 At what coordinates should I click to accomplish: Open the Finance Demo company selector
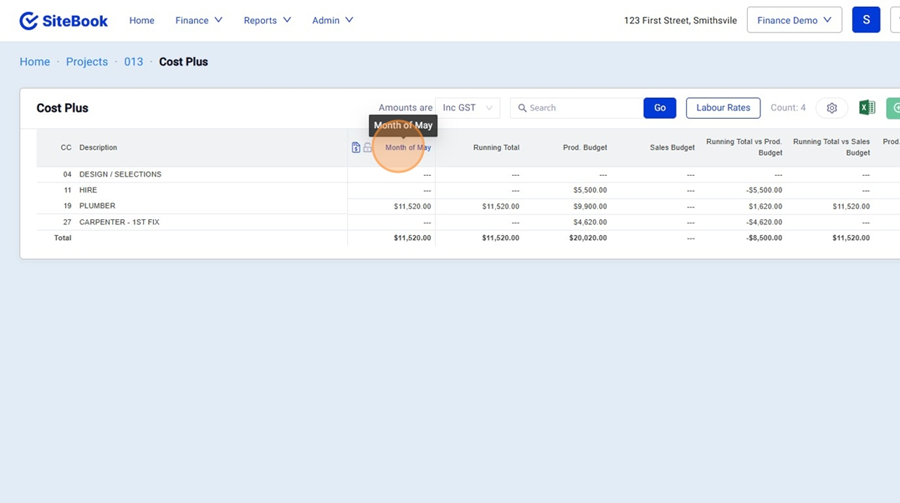[794, 20]
